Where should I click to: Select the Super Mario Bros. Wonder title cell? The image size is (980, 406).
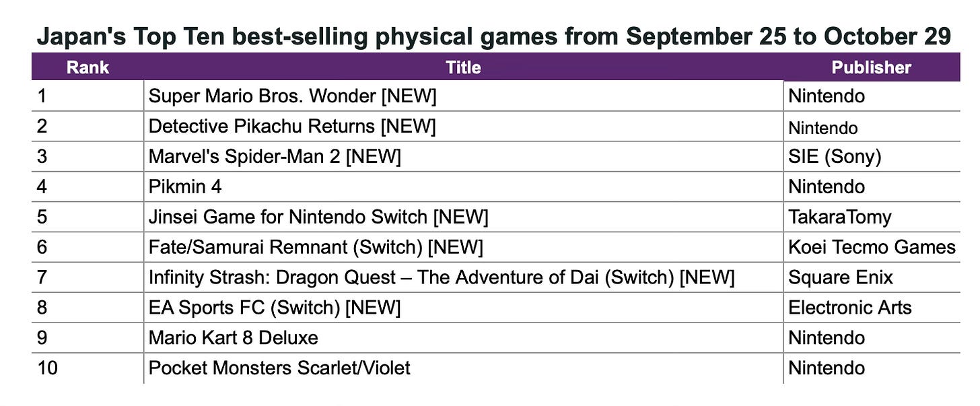(x=292, y=96)
